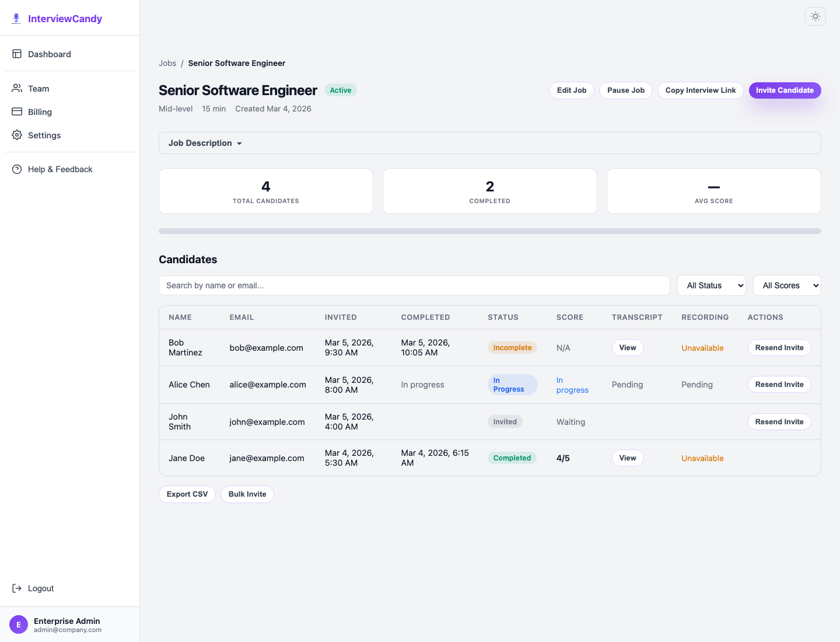The height and width of the screenshot is (642, 840).
Task: Click Jane Doe's Unavailable recording text
Action: coord(702,458)
